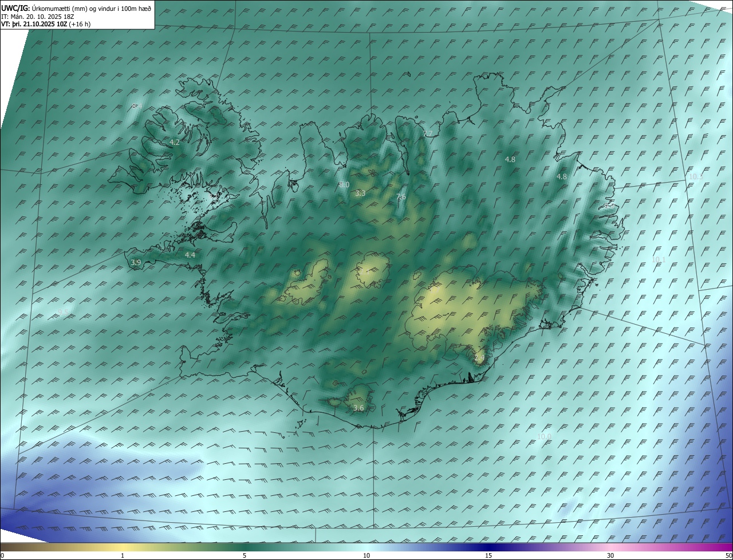This screenshot has height=560, width=733.
Task: Click the colorbar tick label 0
Action: (x=2, y=555)
